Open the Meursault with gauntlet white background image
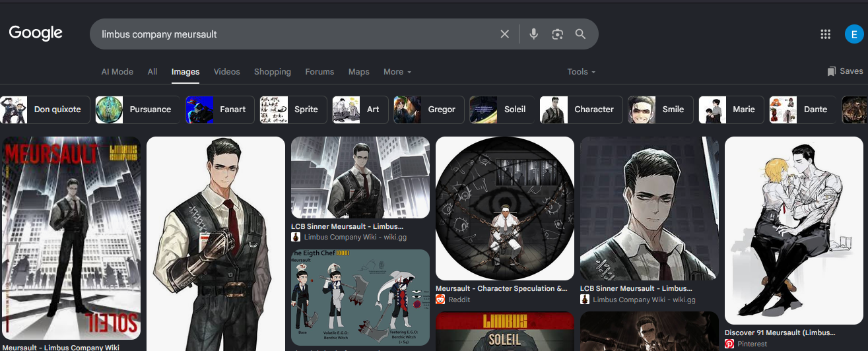The image size is (868, 351). (216, 243)
